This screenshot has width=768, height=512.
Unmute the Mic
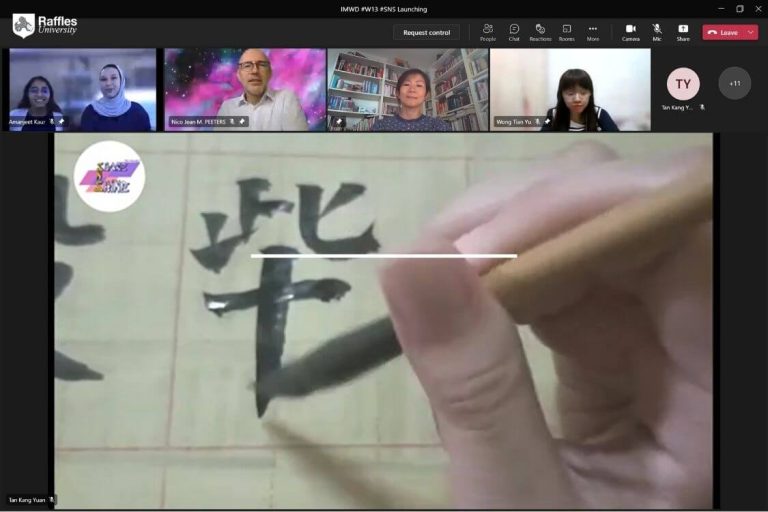657,31
